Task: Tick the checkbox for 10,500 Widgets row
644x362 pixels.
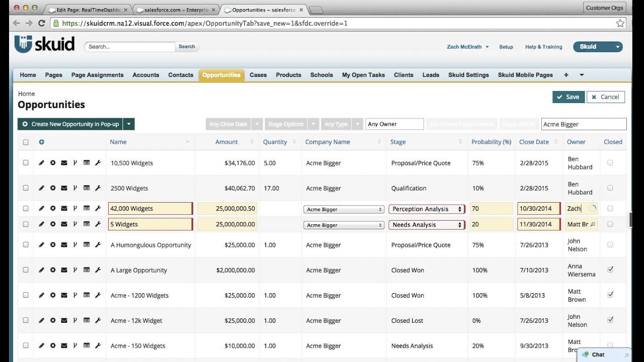Action: (x=26, y=163)
